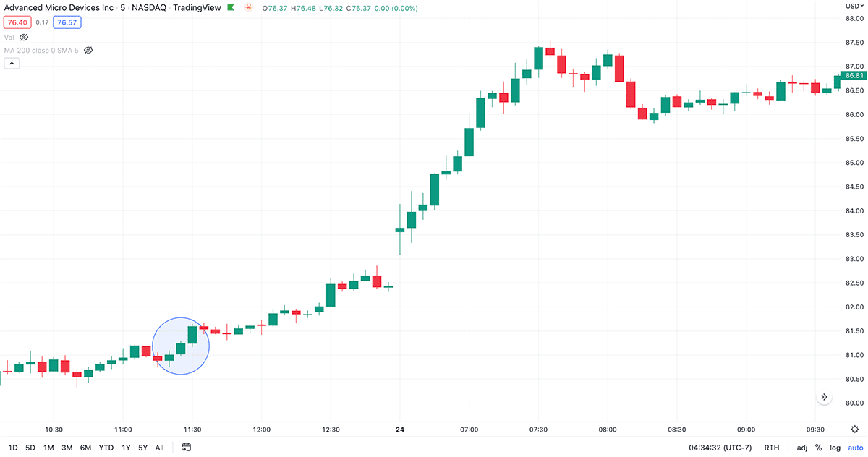
Task: Click the green market status flag icon
Action: point(231,8)
